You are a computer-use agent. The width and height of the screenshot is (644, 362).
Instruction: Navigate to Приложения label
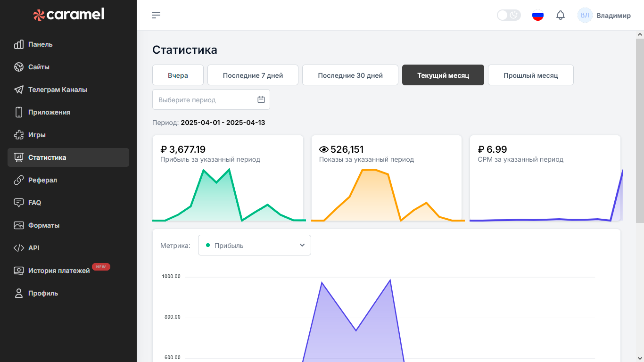[49, 112]
